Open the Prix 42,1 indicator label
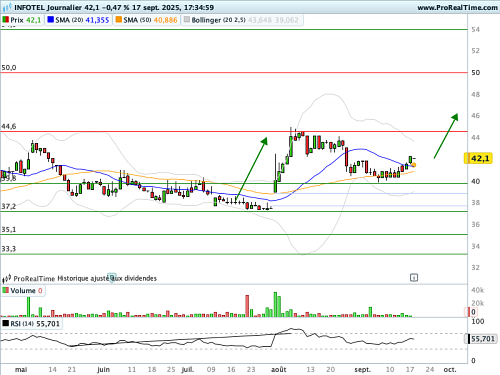 22,20
